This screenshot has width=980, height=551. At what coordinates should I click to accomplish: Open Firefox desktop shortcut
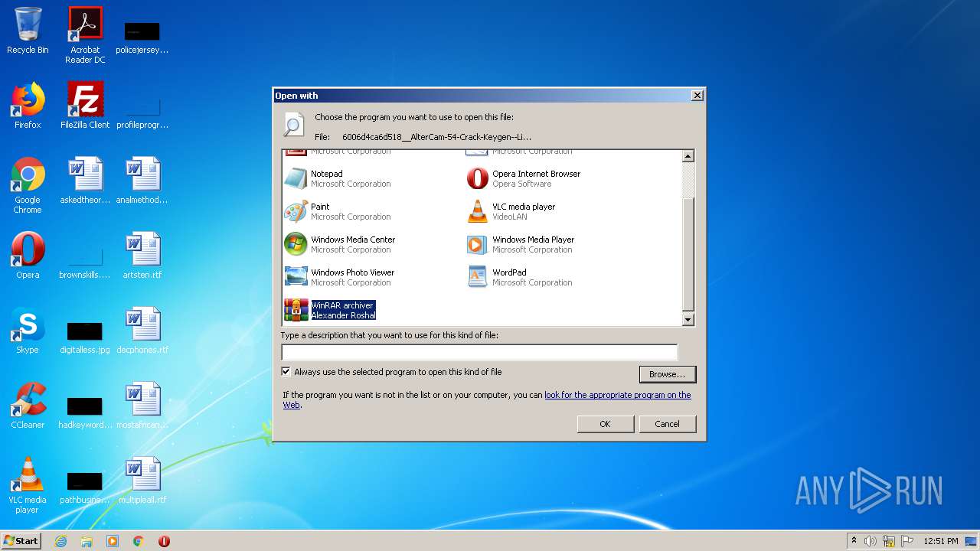pos(28,106)
